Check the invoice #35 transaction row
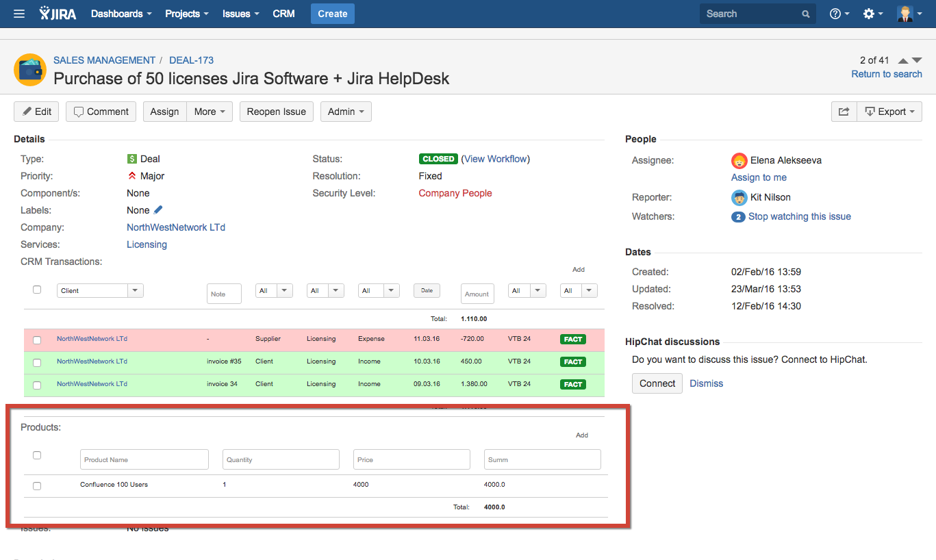This screenshot has width=936, height=560. point(37,362)
